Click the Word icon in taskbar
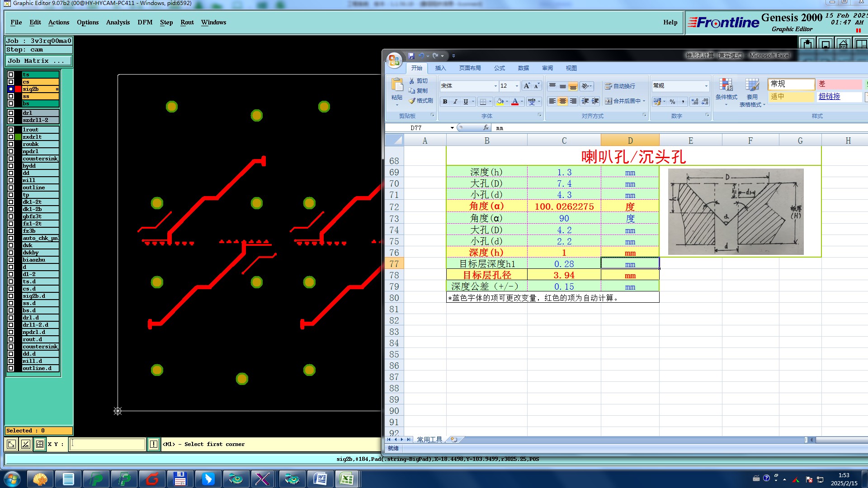 pyautogui.click(x=320, y=479)
